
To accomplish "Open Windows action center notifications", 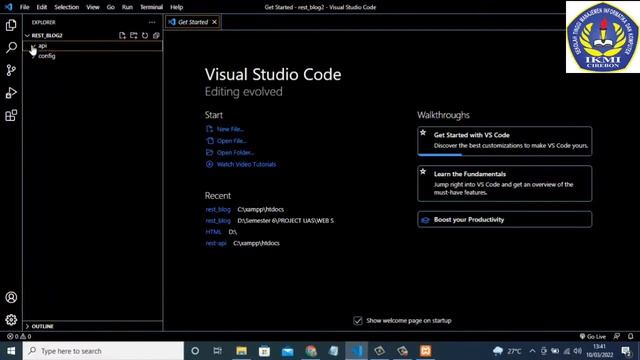I will pyautogui.click(x=626, y=351).
